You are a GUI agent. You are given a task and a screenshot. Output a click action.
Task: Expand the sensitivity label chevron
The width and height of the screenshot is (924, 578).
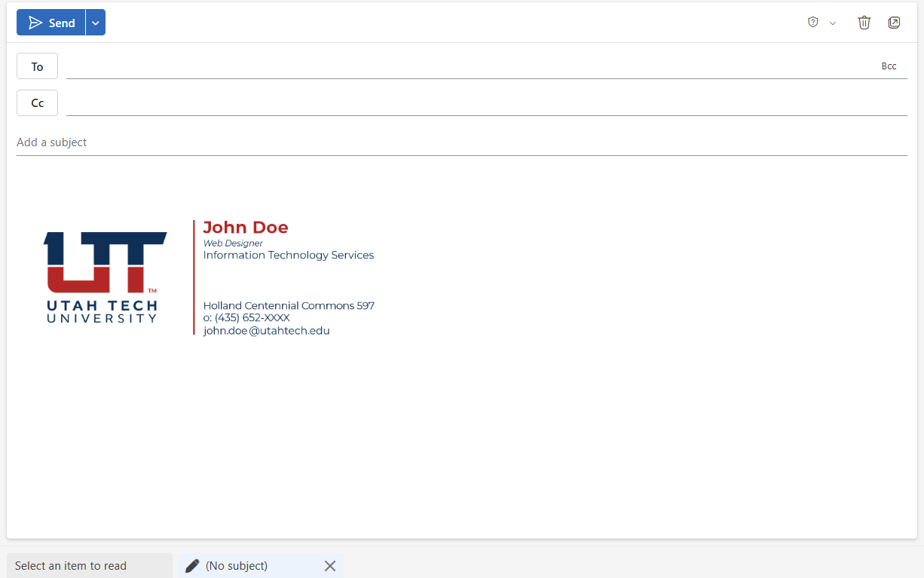click(x=832, y=23)
